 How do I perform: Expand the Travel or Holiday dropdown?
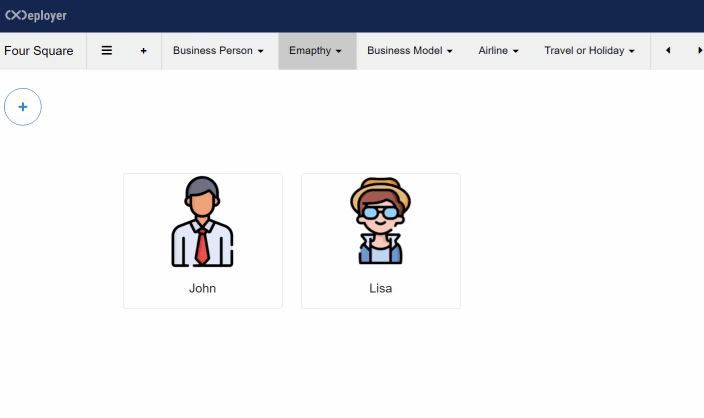point(589,51)
